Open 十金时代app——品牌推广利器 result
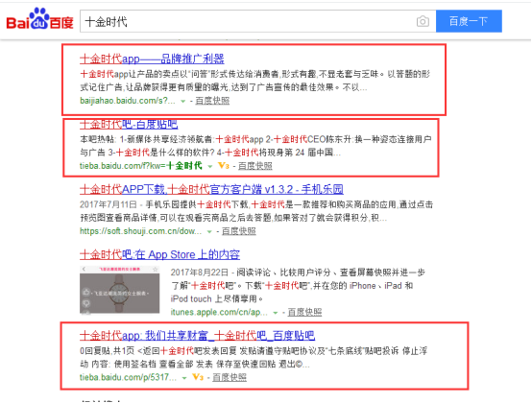The width and height of the screenshot is (532, 403). point(152,59)
